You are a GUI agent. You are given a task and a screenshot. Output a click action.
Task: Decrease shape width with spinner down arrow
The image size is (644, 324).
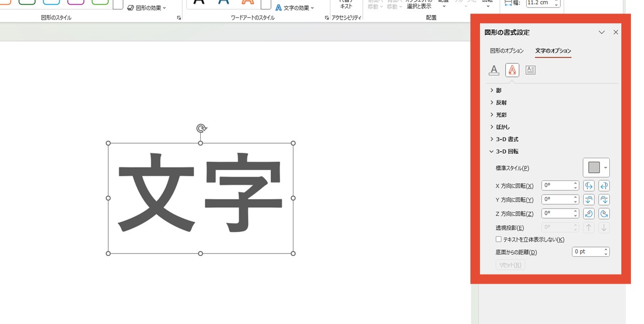pyautogui.click(x=556, y=5)
